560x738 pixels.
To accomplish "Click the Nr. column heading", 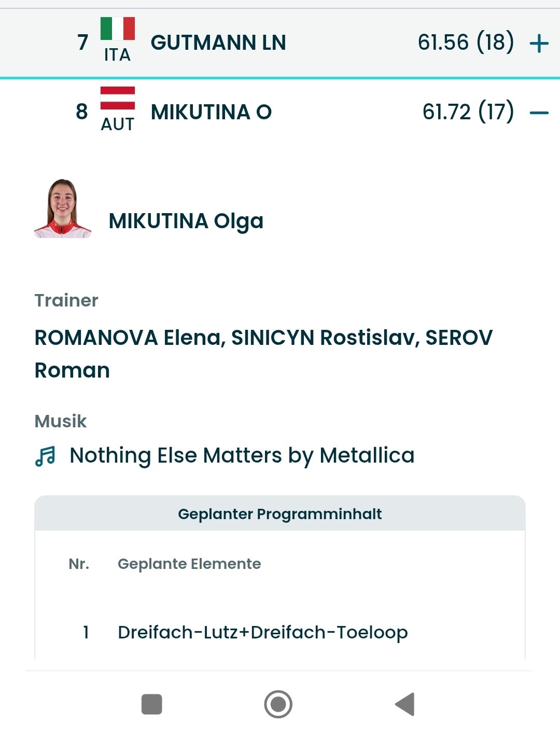I will click(x=79, y=564).
